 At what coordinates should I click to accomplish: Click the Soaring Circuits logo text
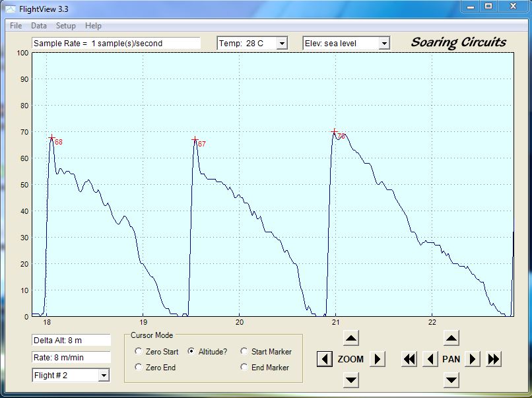(x=458, y=42)
